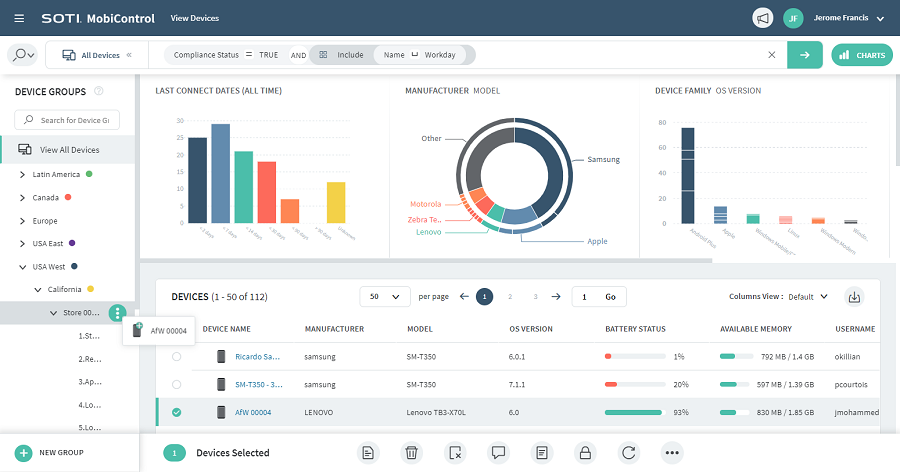This screenshot has height=472, width=900.
Task: Open the hamburger navigation menu
Action: pyautogui.click(x=21, y=18)
